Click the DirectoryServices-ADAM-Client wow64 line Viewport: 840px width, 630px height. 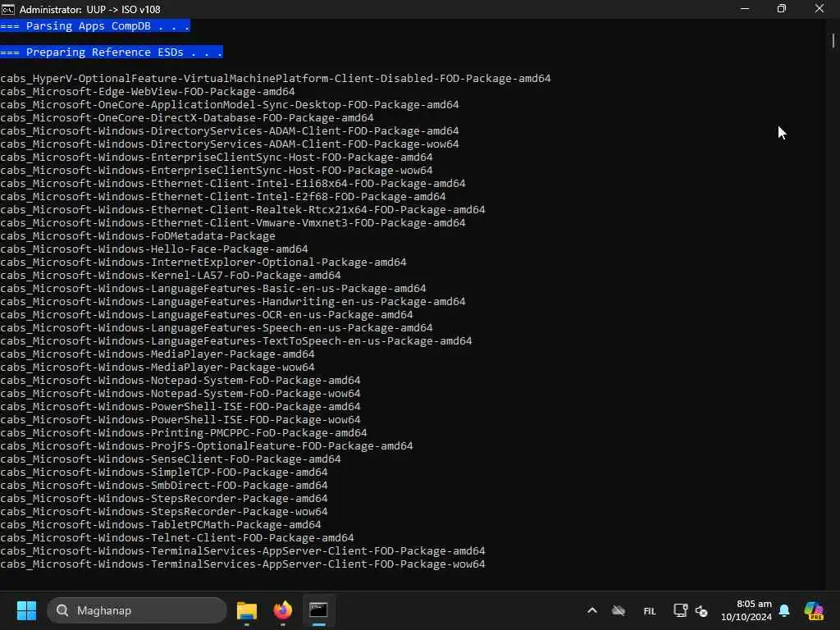[x=230, y=144]
